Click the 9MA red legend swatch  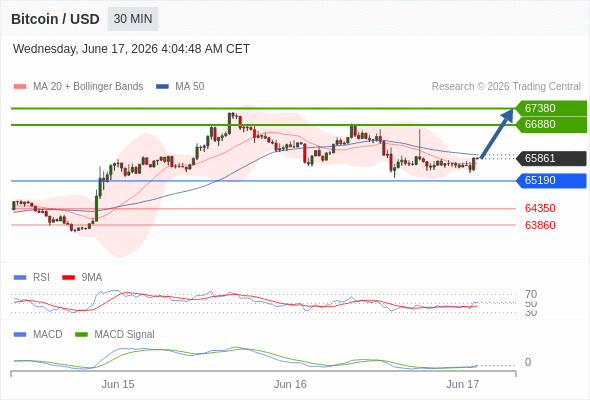[68, 278]
